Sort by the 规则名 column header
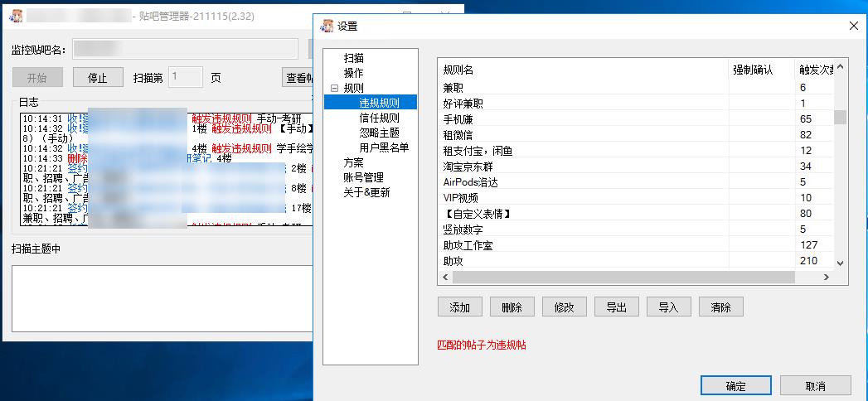Viewport: 868px width, 401px height. pyautogui.click(x=583, y=70)
